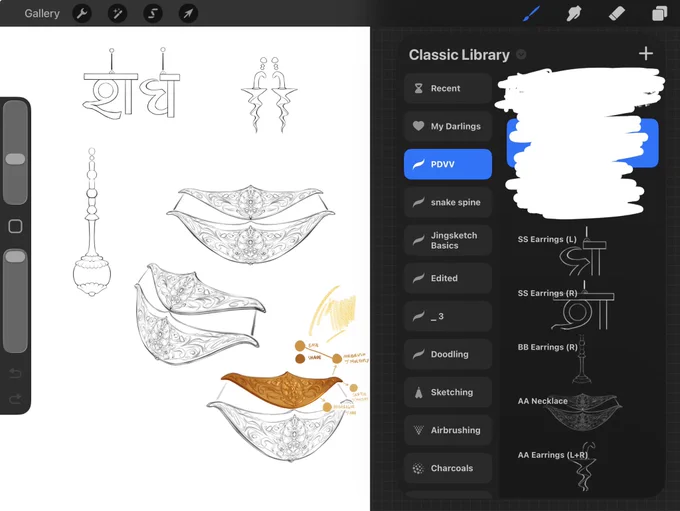Undo the last action with sidebar arrow
The image size is (680, 511).
[15, 373]
